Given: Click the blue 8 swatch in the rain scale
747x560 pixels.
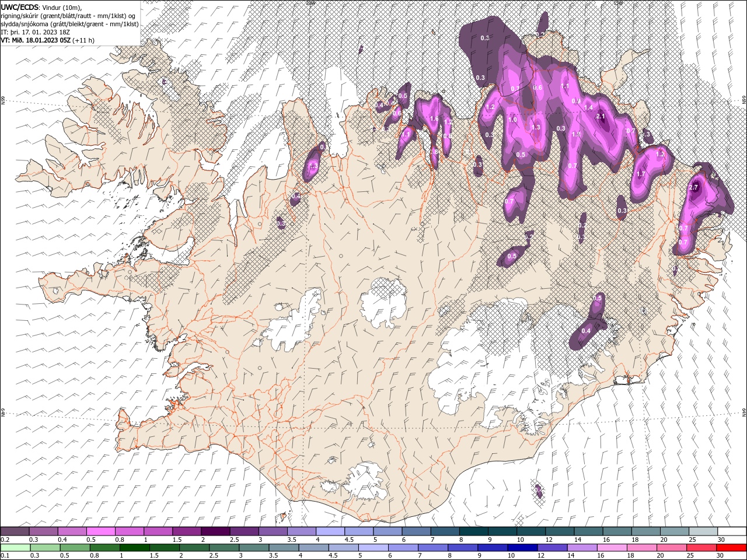Looking at the screenshot, I should [x=463, y=548].
